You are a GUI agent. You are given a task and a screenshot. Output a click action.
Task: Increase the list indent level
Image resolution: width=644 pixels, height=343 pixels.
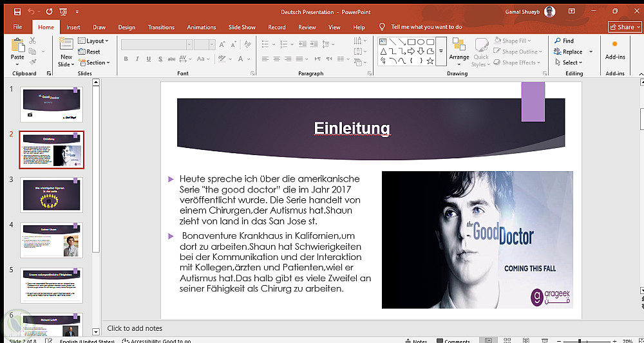point(314,44)
